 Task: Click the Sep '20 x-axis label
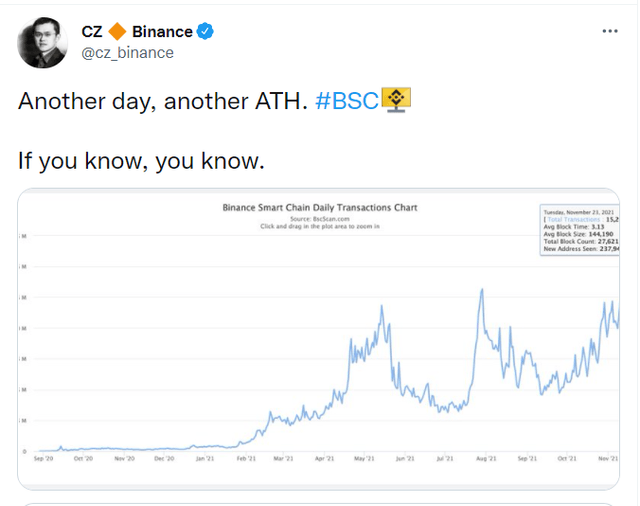(43, 459)
